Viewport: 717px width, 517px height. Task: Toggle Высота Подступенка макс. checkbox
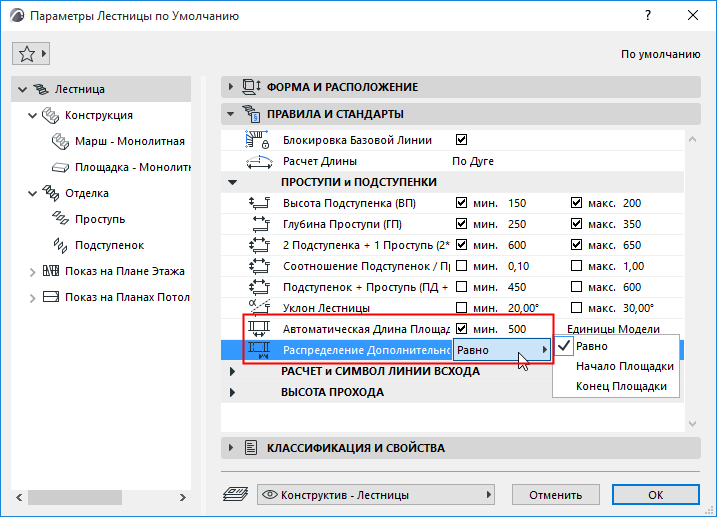tap(576, 203)
